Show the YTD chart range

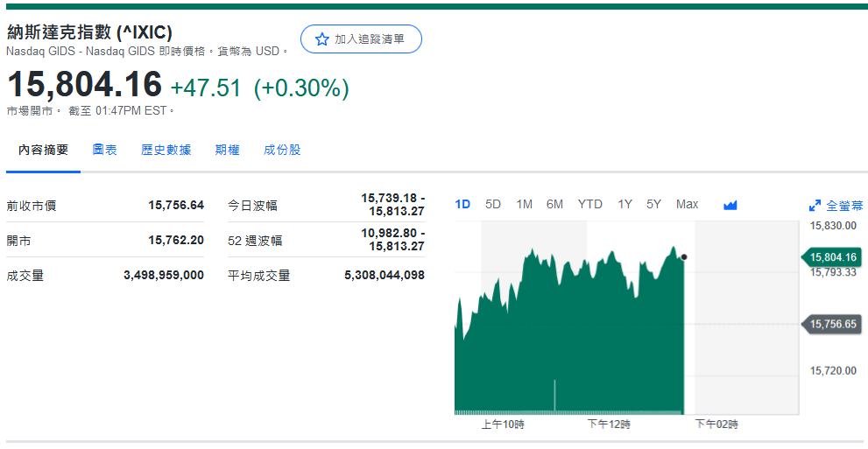click(589, 204)
